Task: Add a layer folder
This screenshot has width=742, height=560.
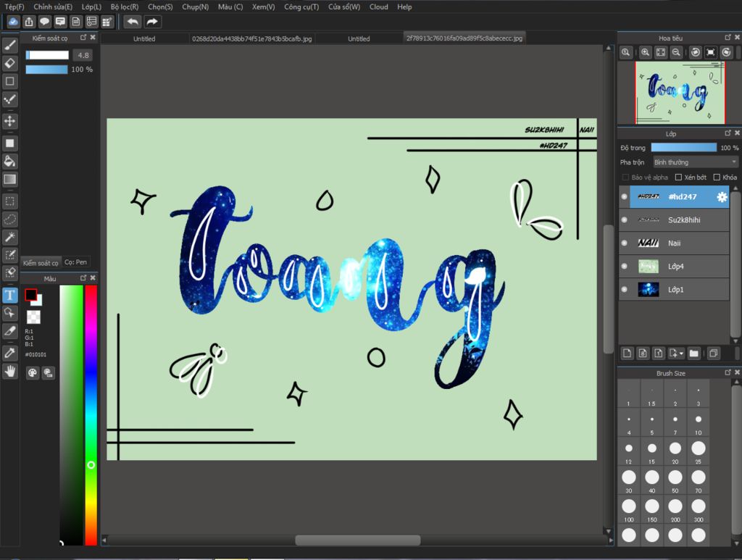Action: pyautogui.click(x=693, y=354)
